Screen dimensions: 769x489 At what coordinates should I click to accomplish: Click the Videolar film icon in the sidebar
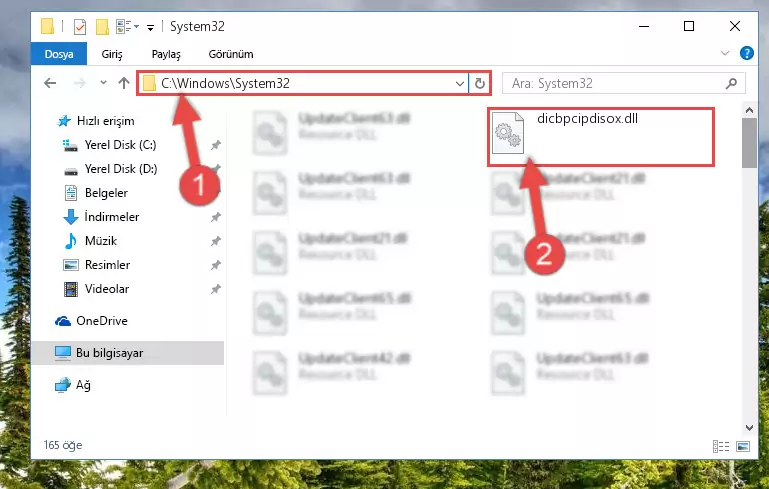point(71,289)
